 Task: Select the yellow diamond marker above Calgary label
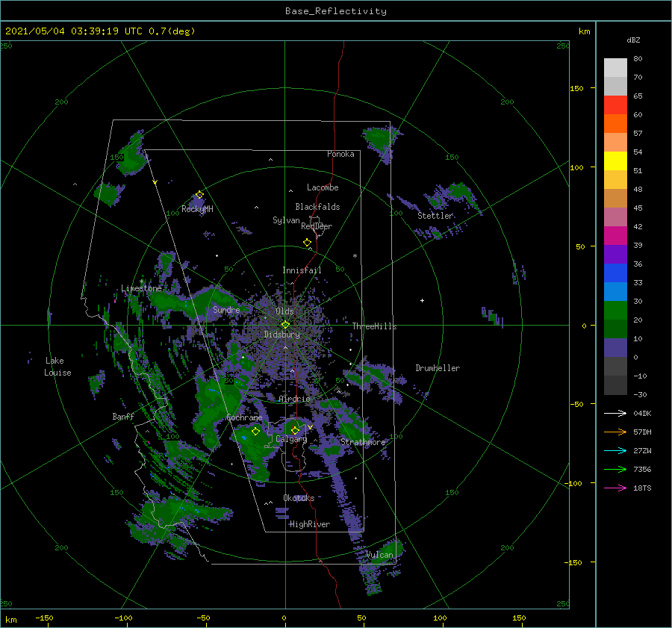click(295, 430)
